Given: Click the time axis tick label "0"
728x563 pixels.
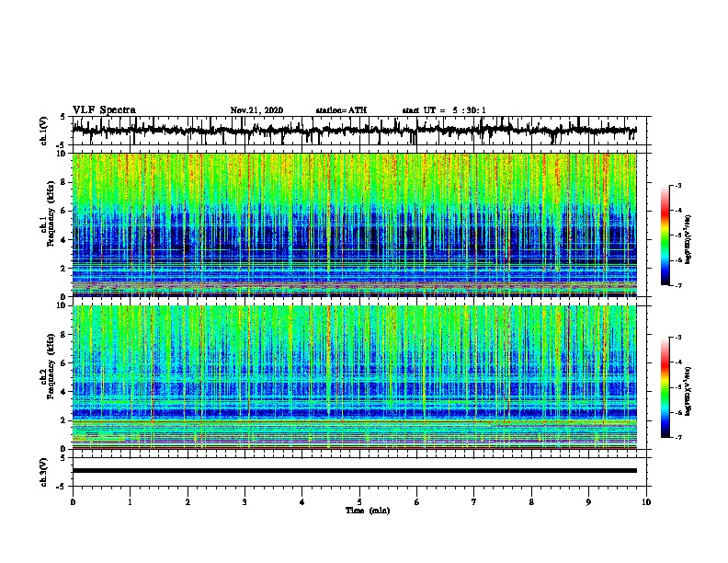Looking at the screenshot, I should [x=73, y=502].
